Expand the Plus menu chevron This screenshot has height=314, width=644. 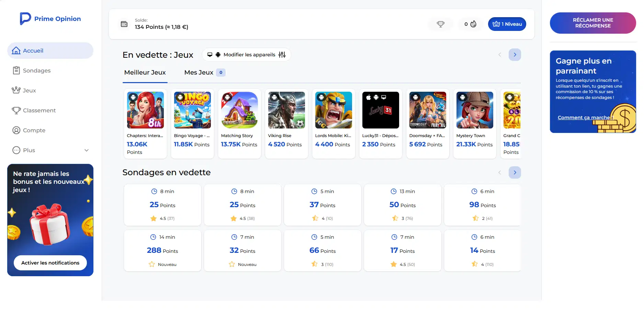(x=87, y=150)
